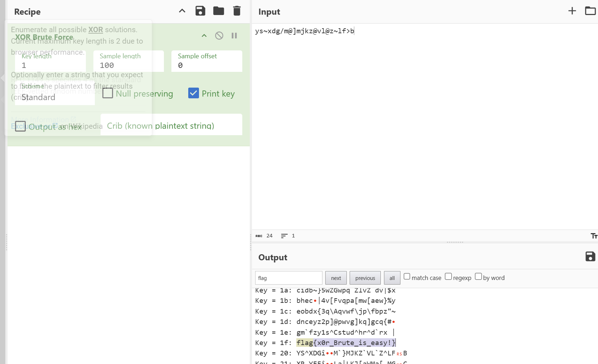Add a new input tab
Viewport: 598px width, 364px height.
[x=572, y=11]
